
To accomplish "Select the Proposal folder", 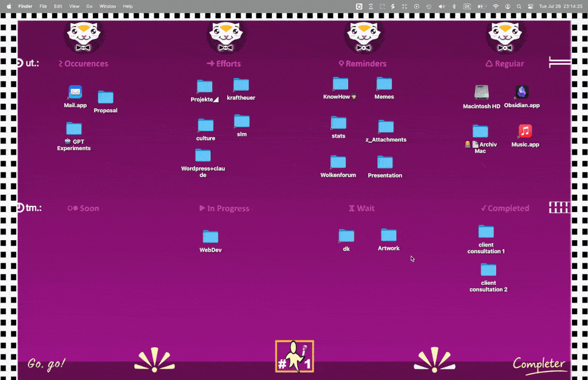I will point(106,97).
